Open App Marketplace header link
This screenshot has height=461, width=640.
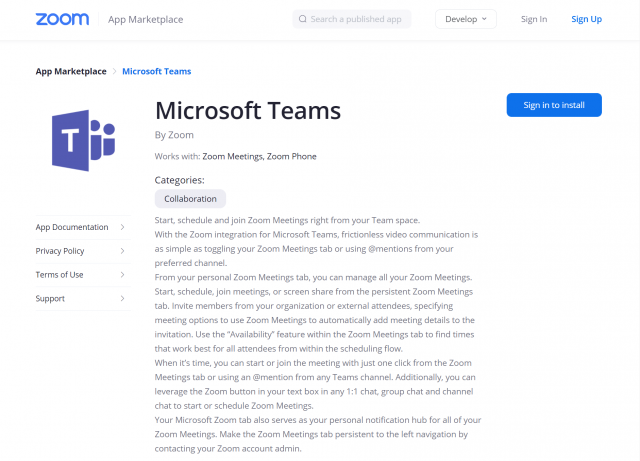[146, 20]
